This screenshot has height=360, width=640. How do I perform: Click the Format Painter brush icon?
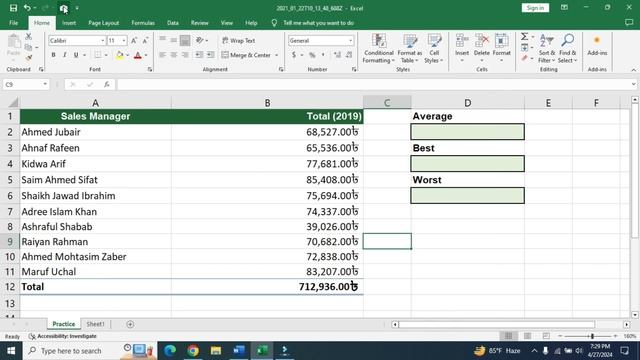tap(29, 58)
